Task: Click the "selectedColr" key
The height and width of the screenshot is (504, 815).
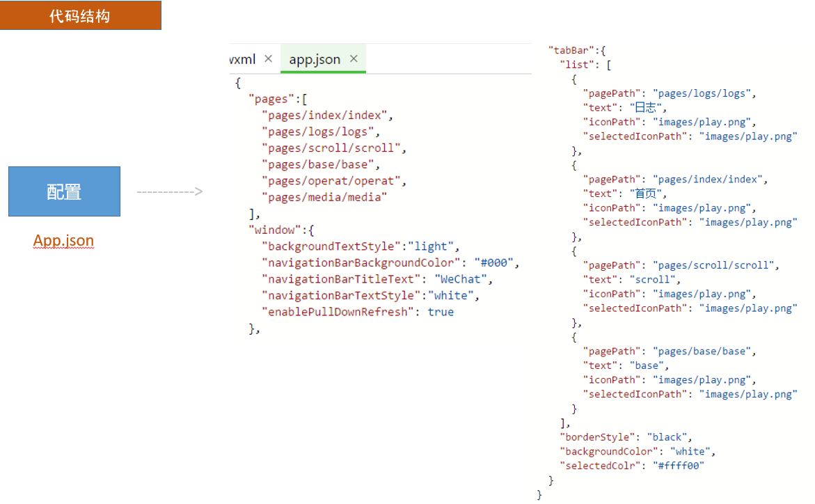Action: [600, 466]
